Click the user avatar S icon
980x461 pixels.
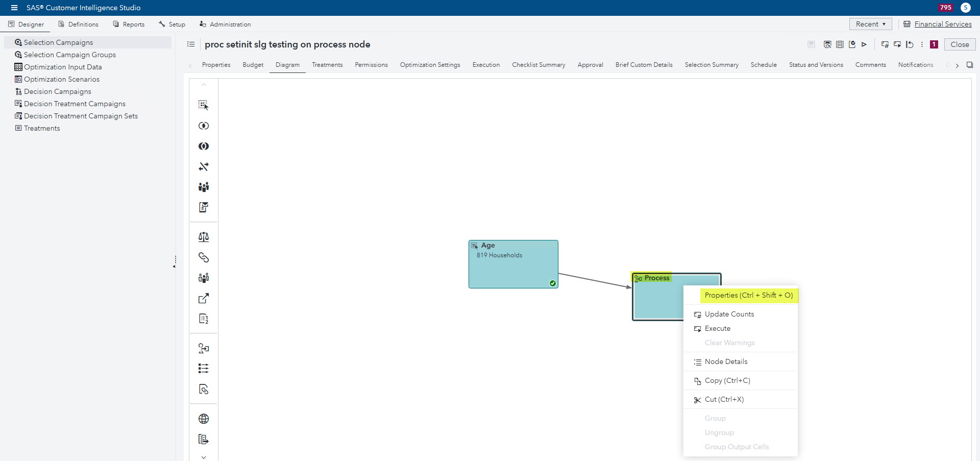(x=965, y=8)
